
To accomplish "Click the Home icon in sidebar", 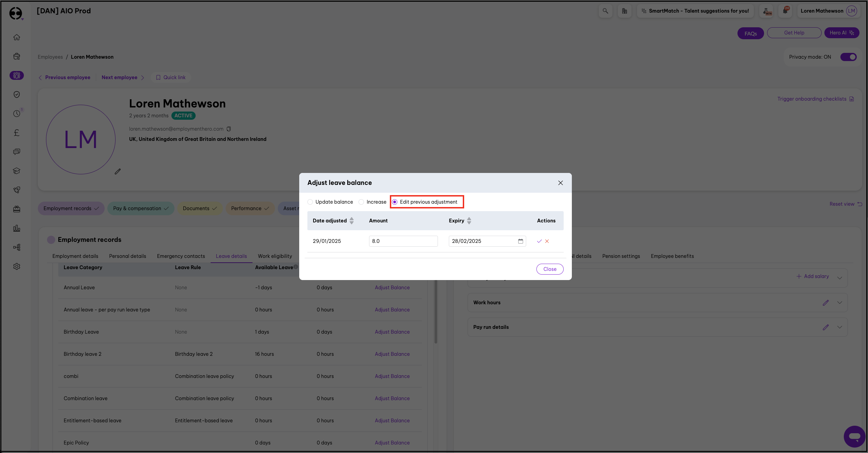I will pyautogui.click(x=17, y=37).
